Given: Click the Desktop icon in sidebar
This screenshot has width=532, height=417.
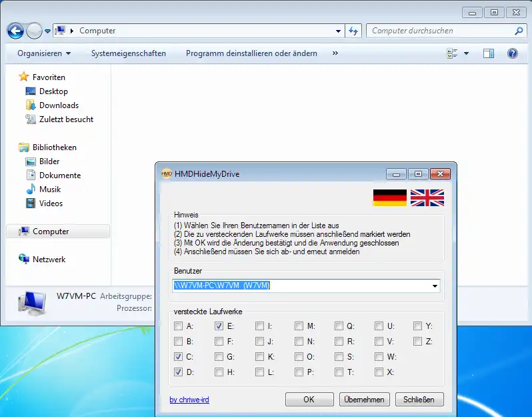Looking at the screenshot, I should pos(31,91).
